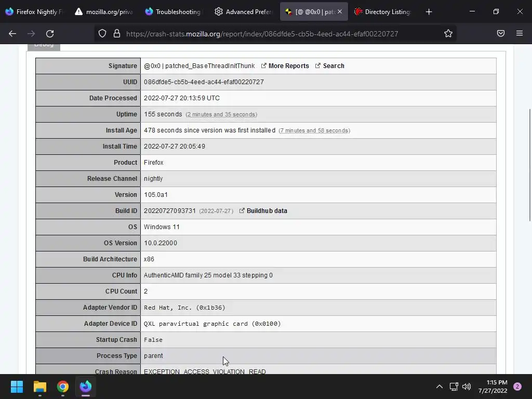Click the '105.0a1' version value

tap(156, 195)
